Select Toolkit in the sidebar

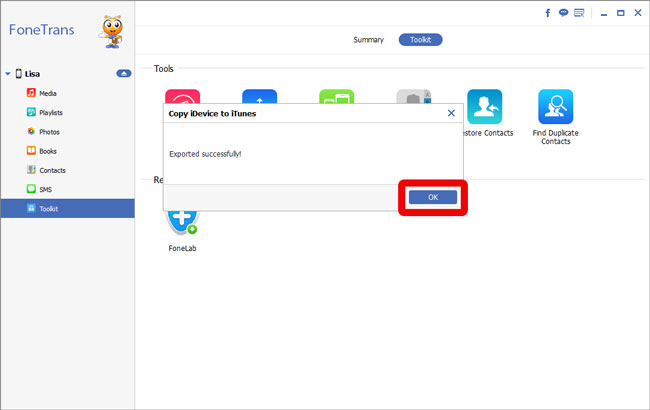coord(68,209)
